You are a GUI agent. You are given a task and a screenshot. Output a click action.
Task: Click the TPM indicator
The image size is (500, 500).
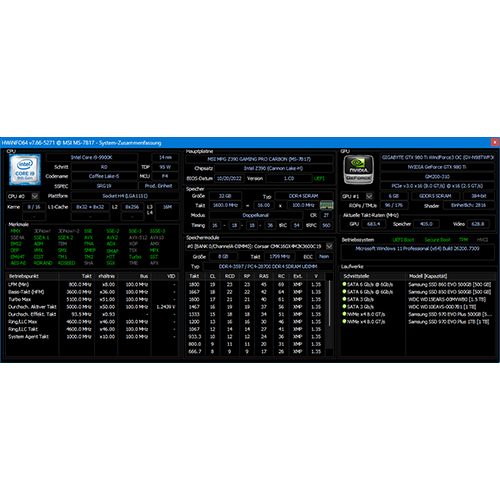[x=463, y=240]
